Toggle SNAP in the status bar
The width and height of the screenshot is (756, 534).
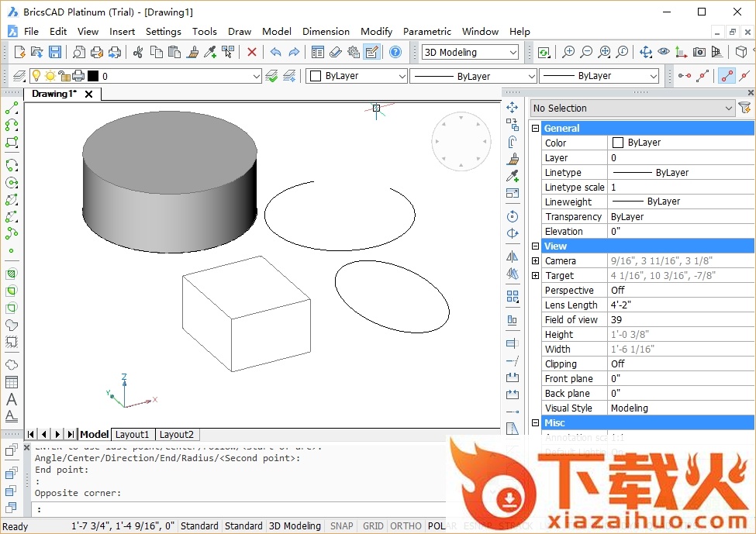click(x=341, y=525)
